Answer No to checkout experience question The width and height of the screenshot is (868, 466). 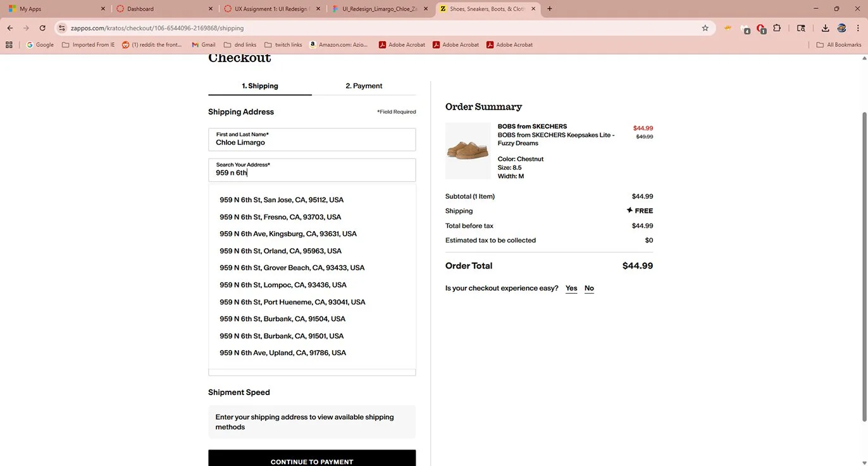coord(589,288)
